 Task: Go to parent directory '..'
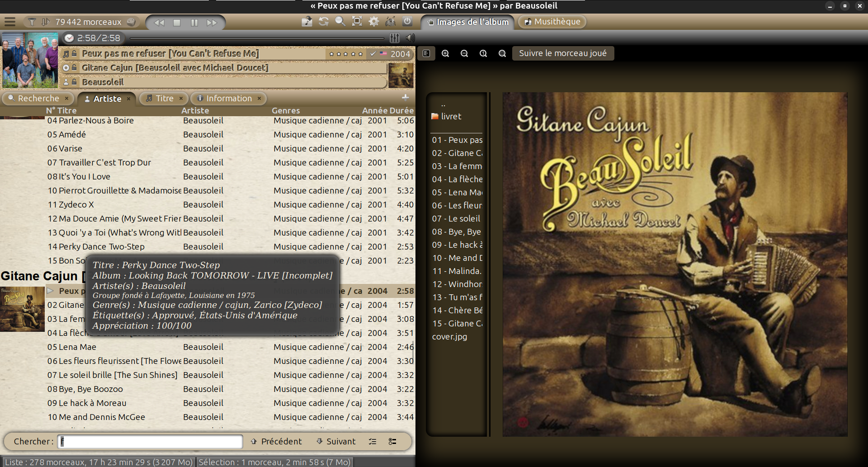pos(443,104)
